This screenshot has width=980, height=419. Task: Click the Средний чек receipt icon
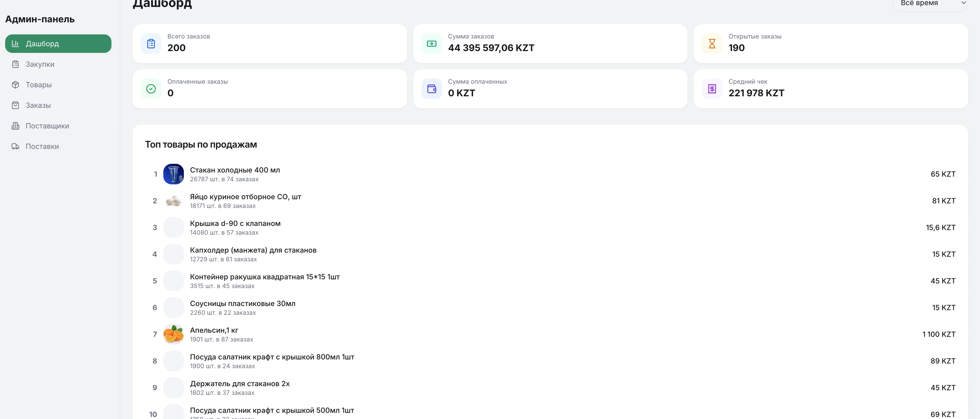click(712, 89)
